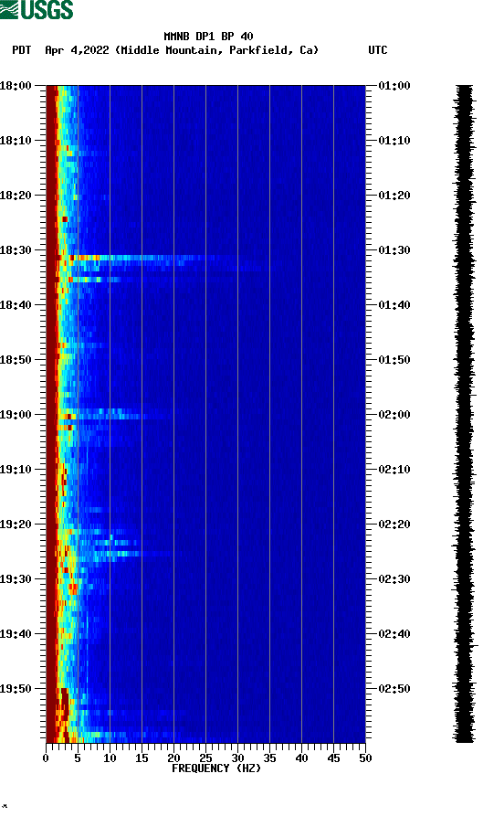This screenshot has width=504, height=816.
Task: Click the 15 Hz axis tick label
Action: point(142,758)
